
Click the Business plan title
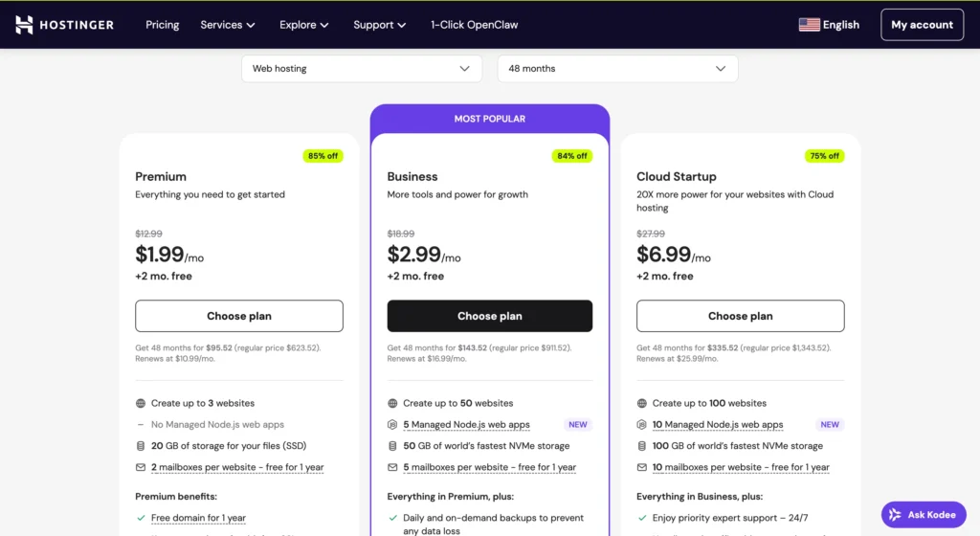click(412, 177)
